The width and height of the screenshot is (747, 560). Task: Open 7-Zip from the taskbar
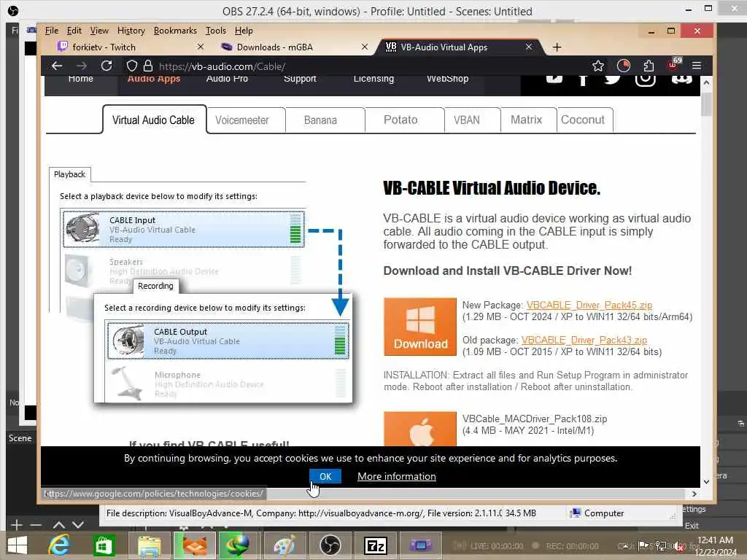[375, 545]
